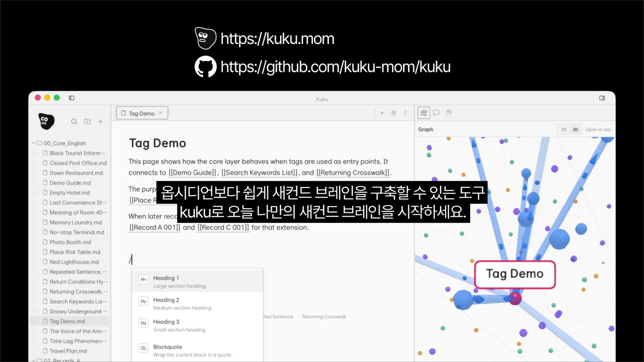644x362 pixels.
Task: Expand the 01_Records_A folder
Action: [34, 360]
